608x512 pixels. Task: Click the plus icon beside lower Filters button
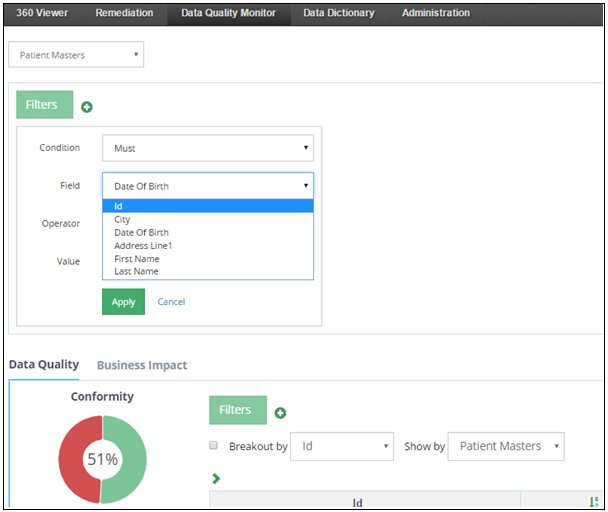coord(280,413)
